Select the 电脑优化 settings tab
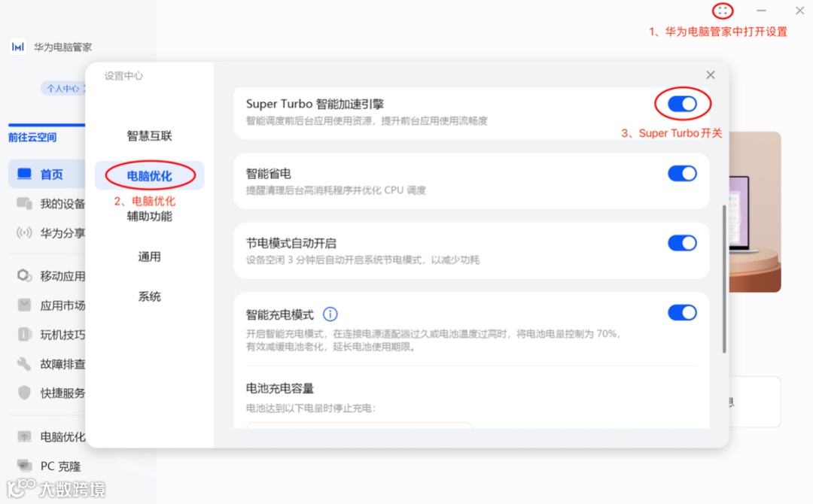Screen dimensions: 813x504 click(x=149, y=176)
